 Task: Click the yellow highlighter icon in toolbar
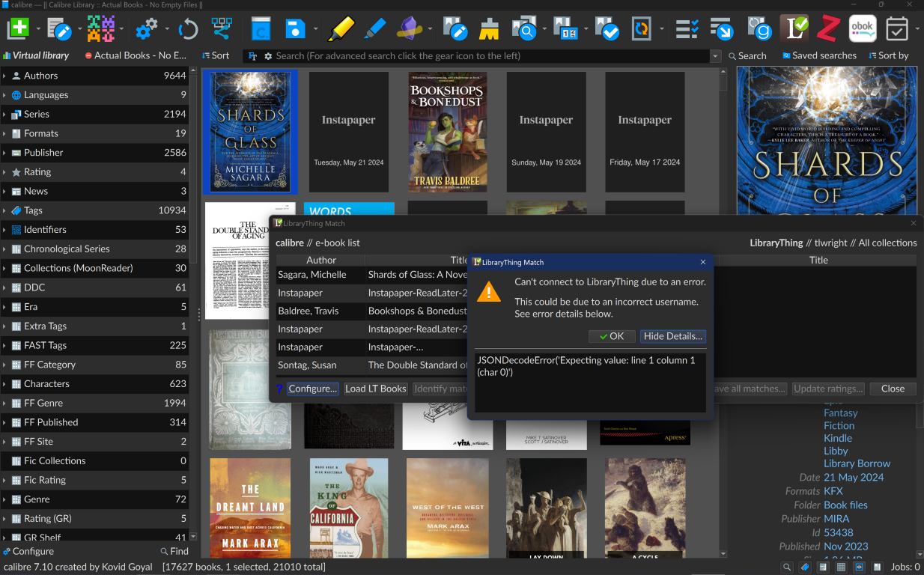pos(341,29)
